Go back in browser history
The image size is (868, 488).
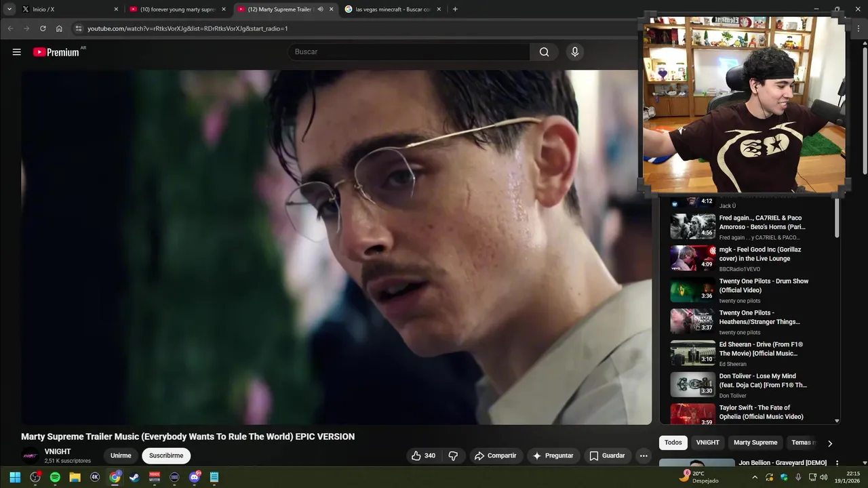coord(10,28)
